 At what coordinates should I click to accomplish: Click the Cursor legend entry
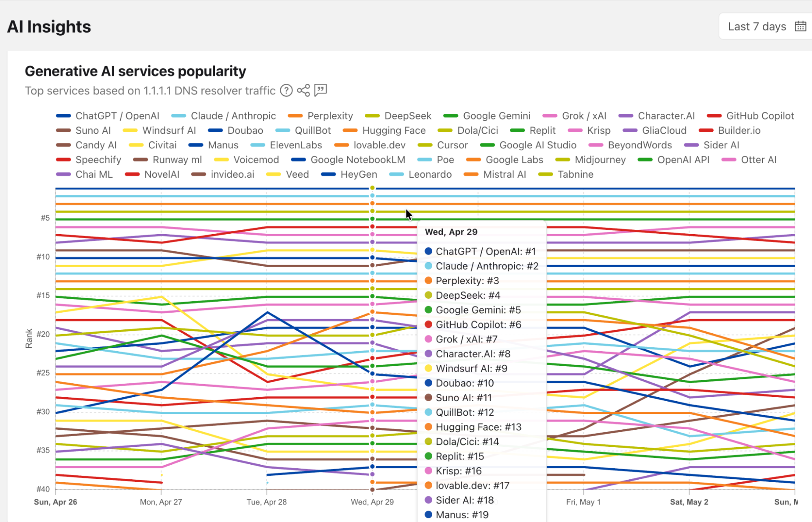tap(442, 145)
